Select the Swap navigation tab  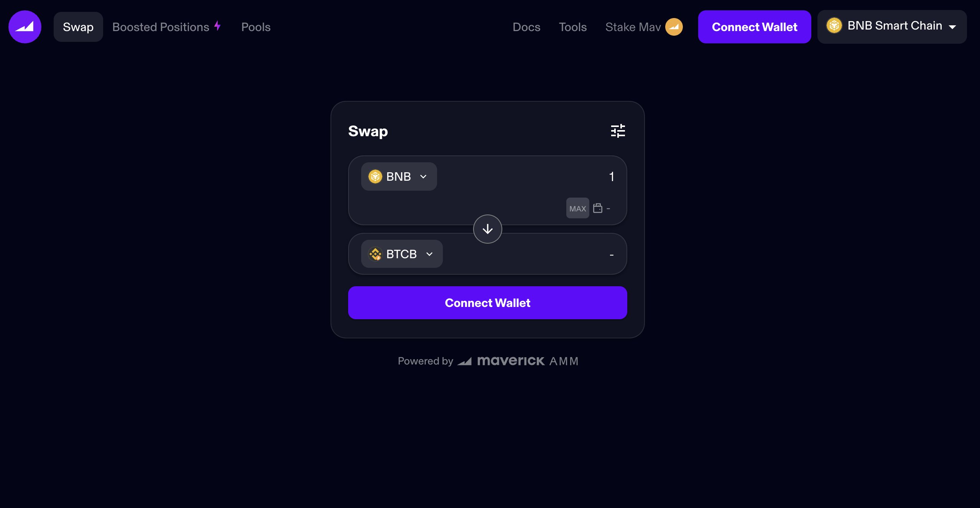click(78, 27)
